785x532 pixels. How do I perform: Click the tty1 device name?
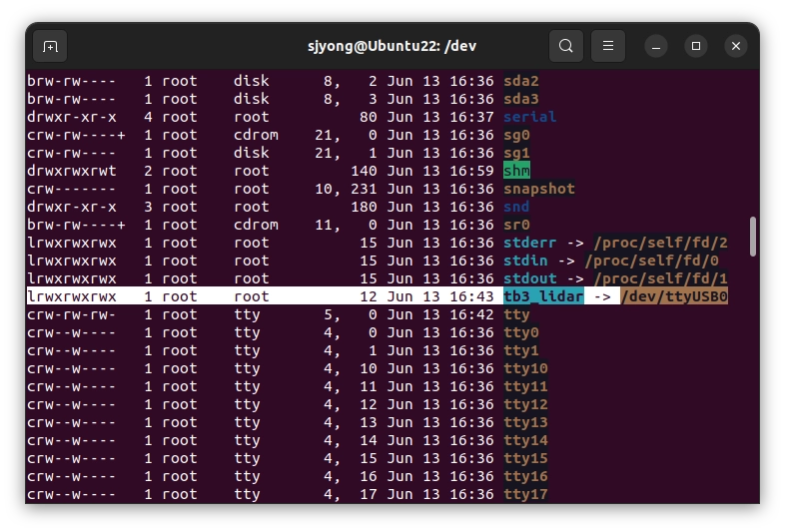tap(521, 350)
